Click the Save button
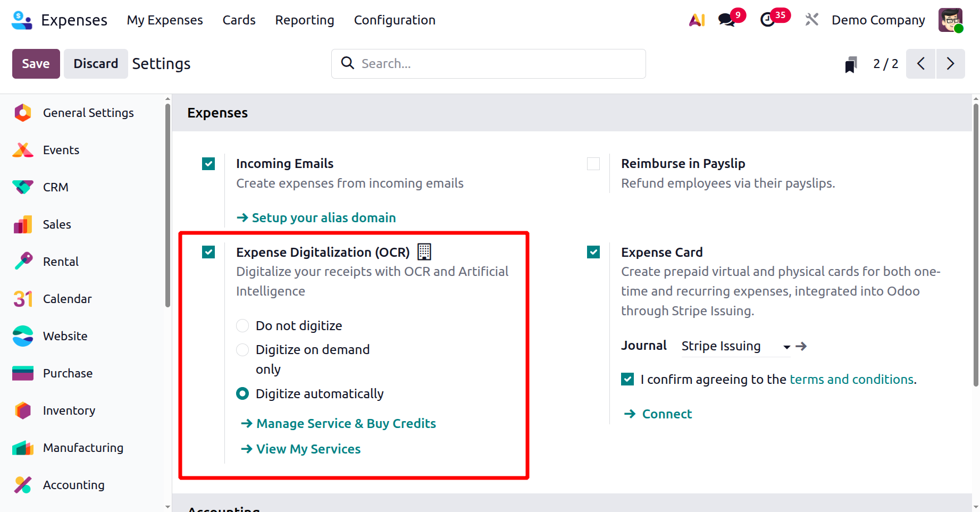Image resolution: width=980 pixels, height=512 pixels. pyautogui.click(x=36, y=64)
